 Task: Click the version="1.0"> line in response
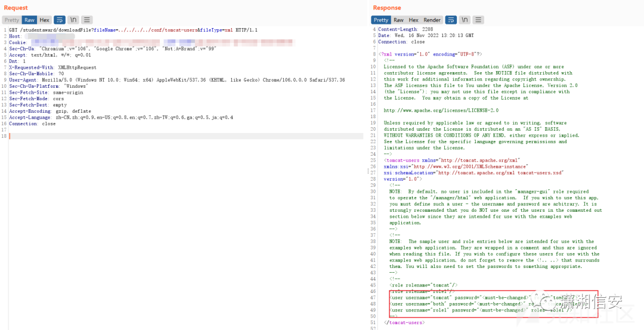tap(402, 179)
